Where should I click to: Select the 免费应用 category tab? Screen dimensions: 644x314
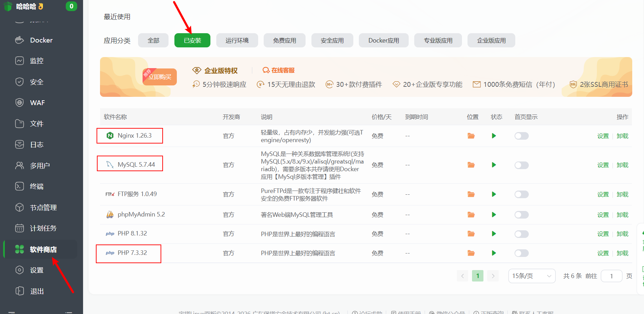284,40
